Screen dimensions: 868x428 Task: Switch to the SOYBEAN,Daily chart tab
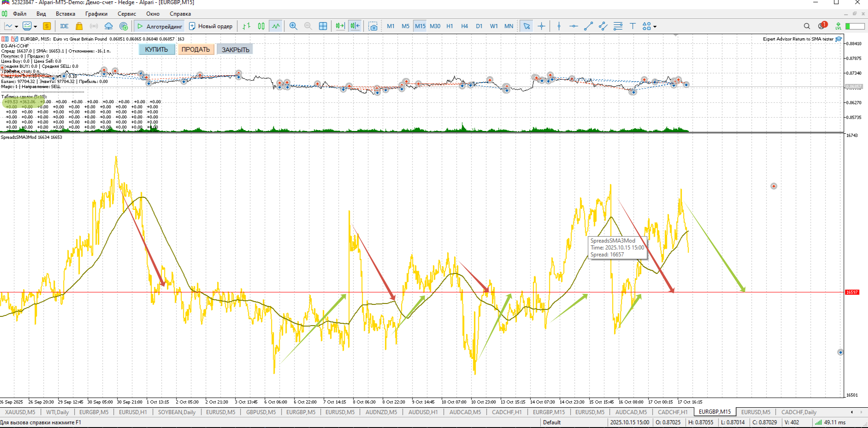point(177,412)
